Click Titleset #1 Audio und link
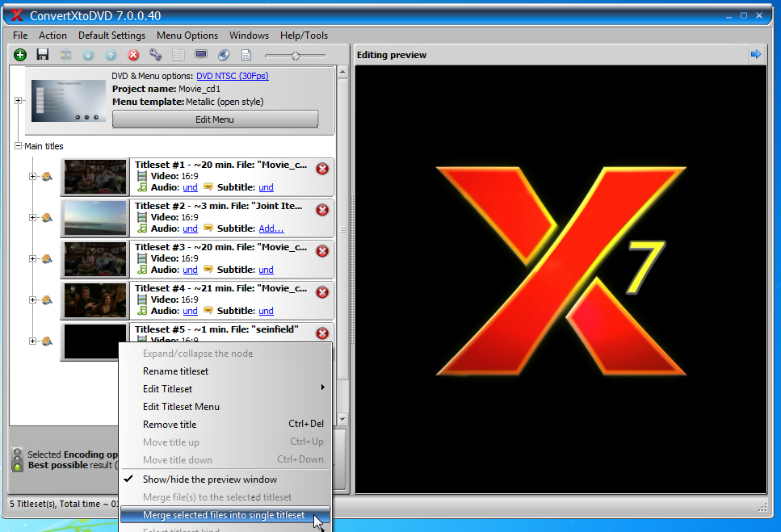Viewport: 781px width, 532px height. pos(191,187)
